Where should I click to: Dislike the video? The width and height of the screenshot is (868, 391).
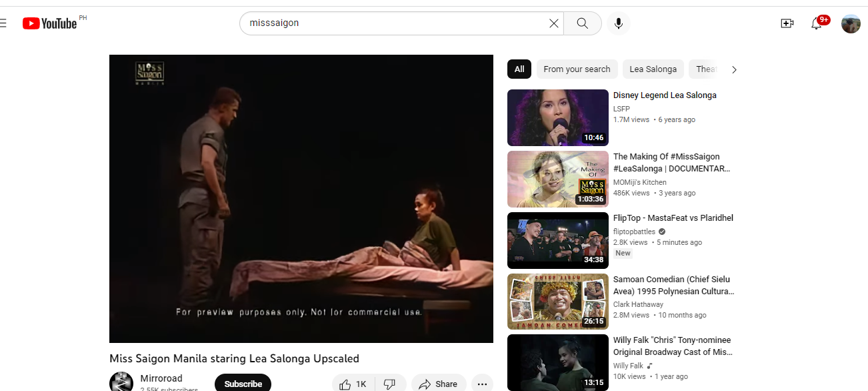pos(390,384)
